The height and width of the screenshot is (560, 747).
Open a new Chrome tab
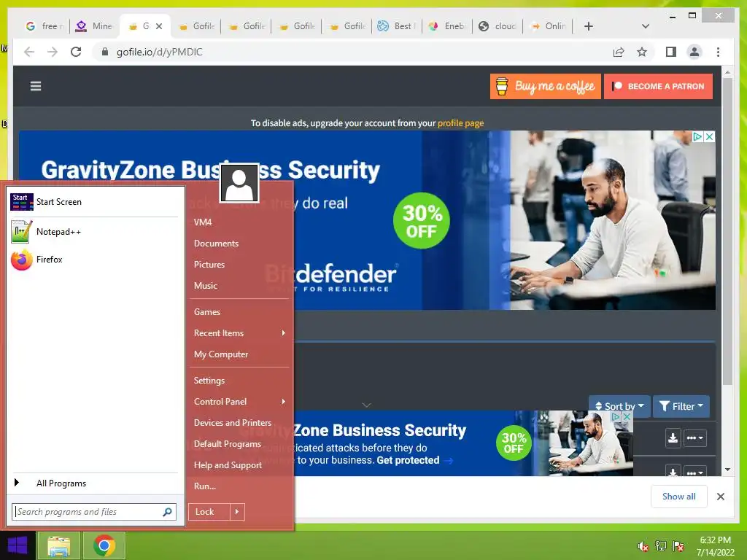point(589,26)
